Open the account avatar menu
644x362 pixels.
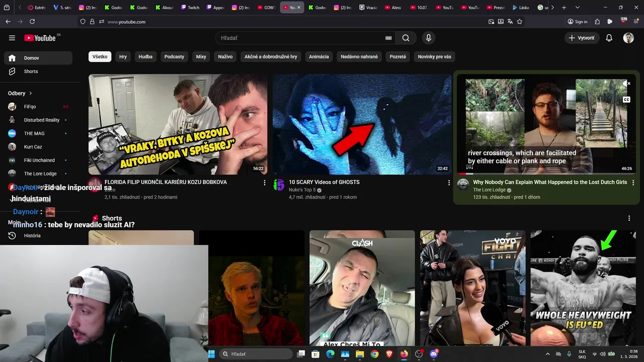pyautogui.click(x=628, y=38)
